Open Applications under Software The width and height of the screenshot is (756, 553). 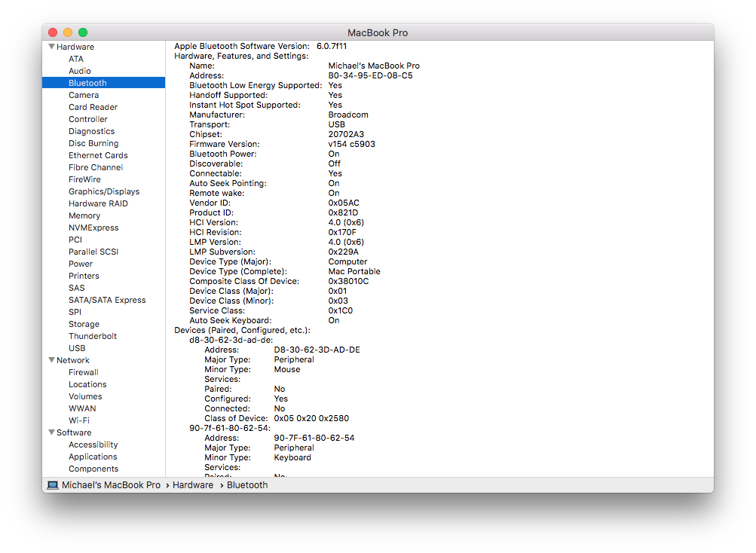[93, 457]
